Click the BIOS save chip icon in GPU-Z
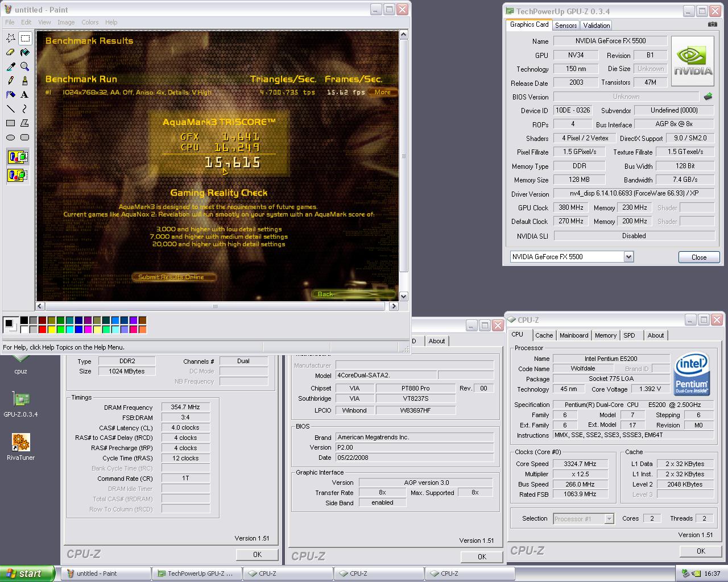The width and height of the screenshot is (728, 582). pyautogui.click(x=708, y=97)
